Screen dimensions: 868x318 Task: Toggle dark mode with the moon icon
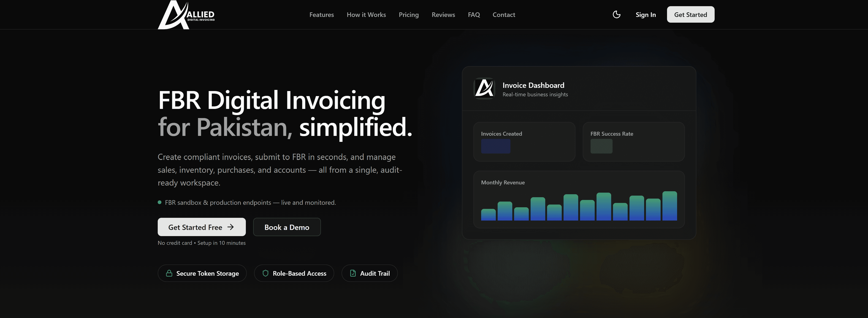616,14
